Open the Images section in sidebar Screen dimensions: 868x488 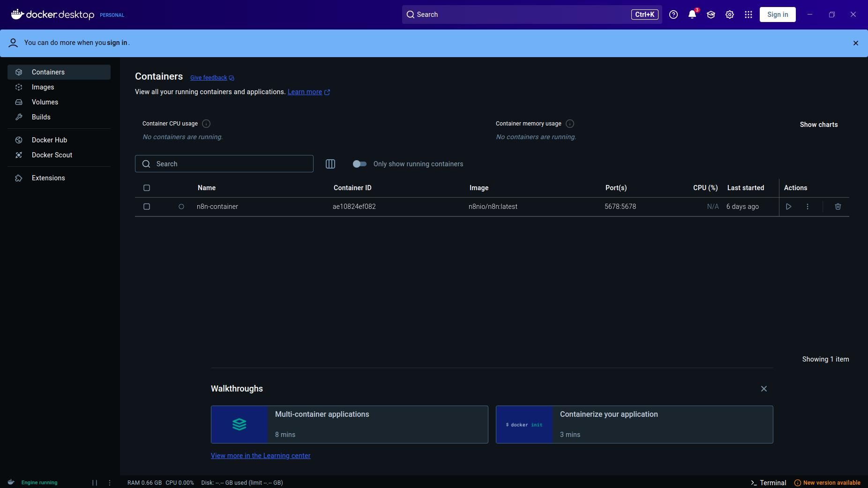click(x=43, y=87)
